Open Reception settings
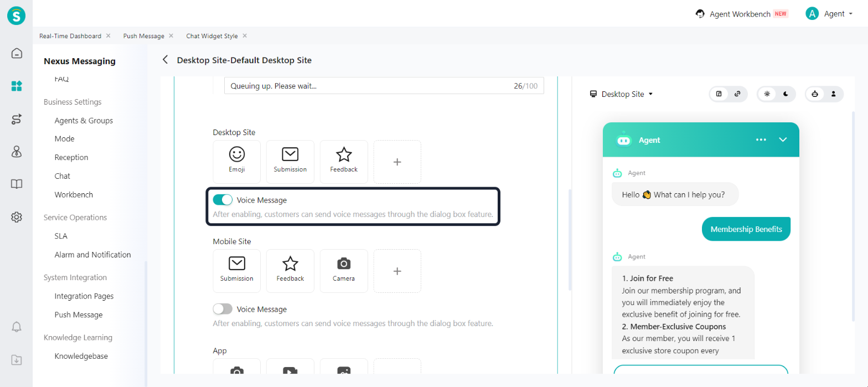This screenshot has width=868, height=387. click(x=71, y=157)
